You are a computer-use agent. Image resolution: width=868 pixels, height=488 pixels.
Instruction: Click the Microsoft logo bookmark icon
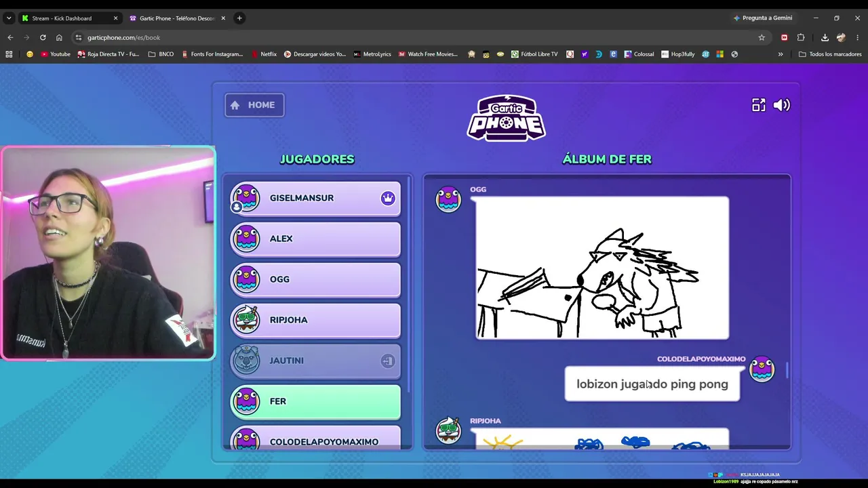point(719,54)
